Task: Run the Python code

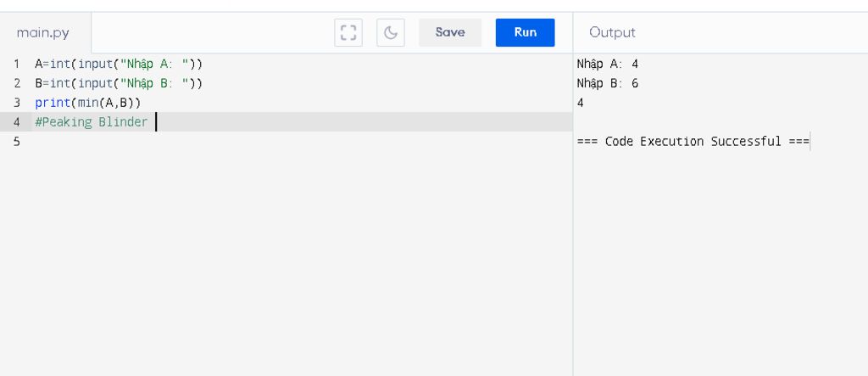Action: pos(525,33)
